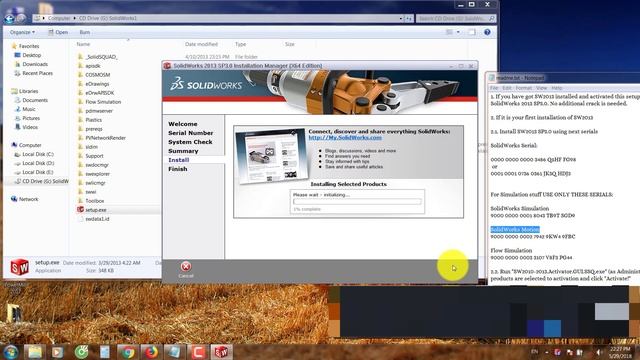Select the setup.exe file icon
The width and height of the screenshot is (640, 360).
pyautogui.click(x=80, y=210)
